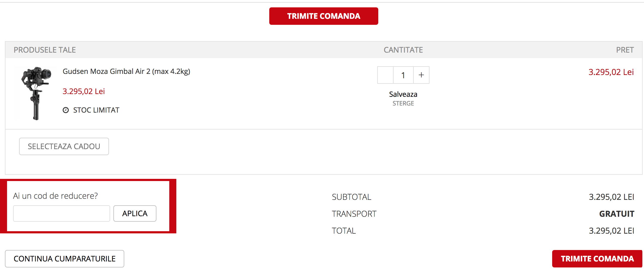Focus the discount code input field

point(62,213)
